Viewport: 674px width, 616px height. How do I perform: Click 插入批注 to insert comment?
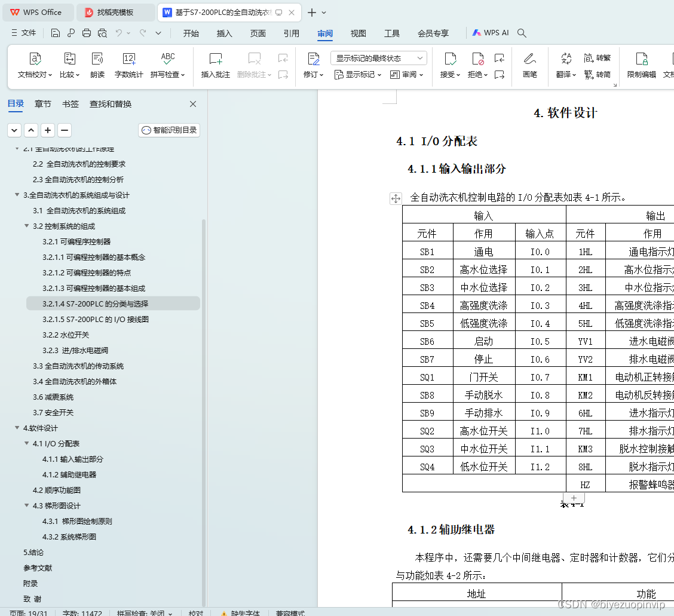(x=215, y=65)
